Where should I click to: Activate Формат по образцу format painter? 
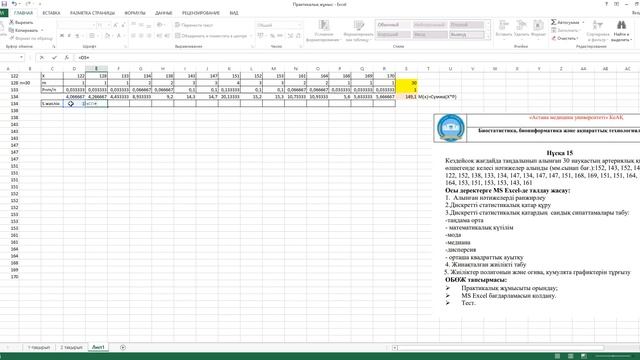pos(31,38)
